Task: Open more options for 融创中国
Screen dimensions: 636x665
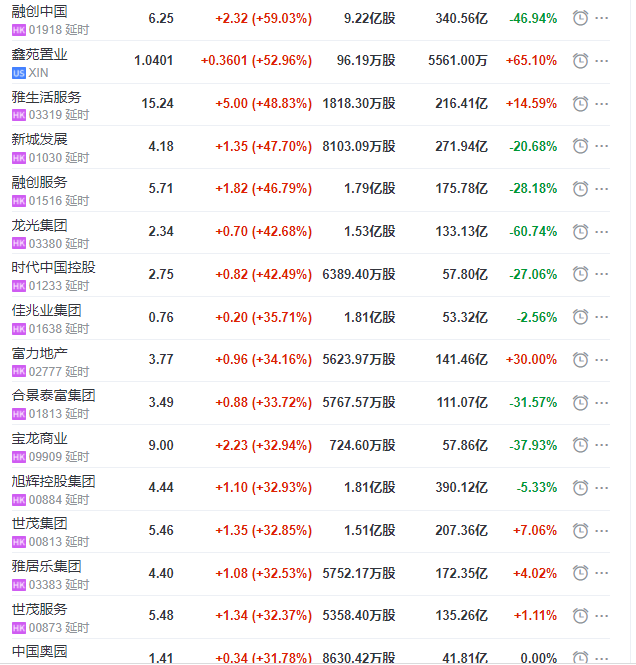Action: click(x=602, y=18)
